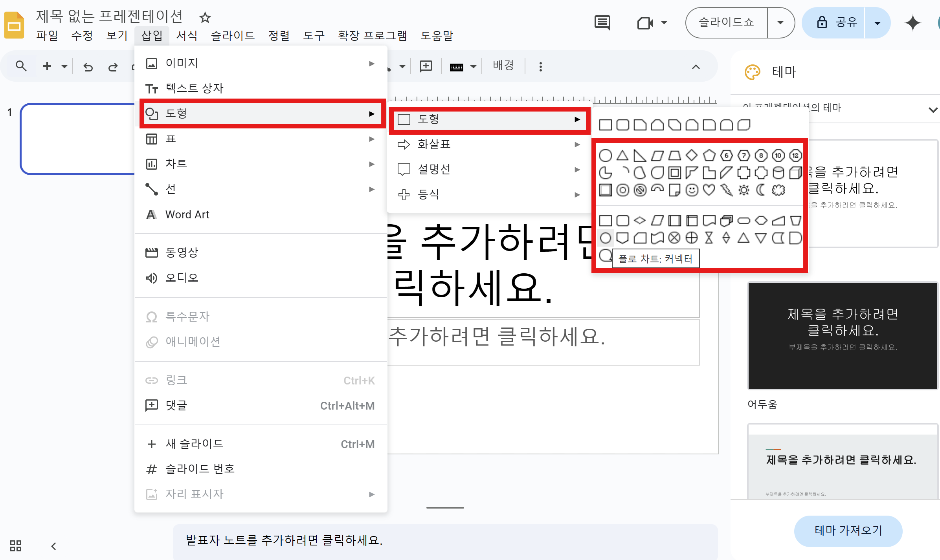This screenshot has height=560, width=940.
Task: Click the undo arrow
Action: (x=88, y=67)
